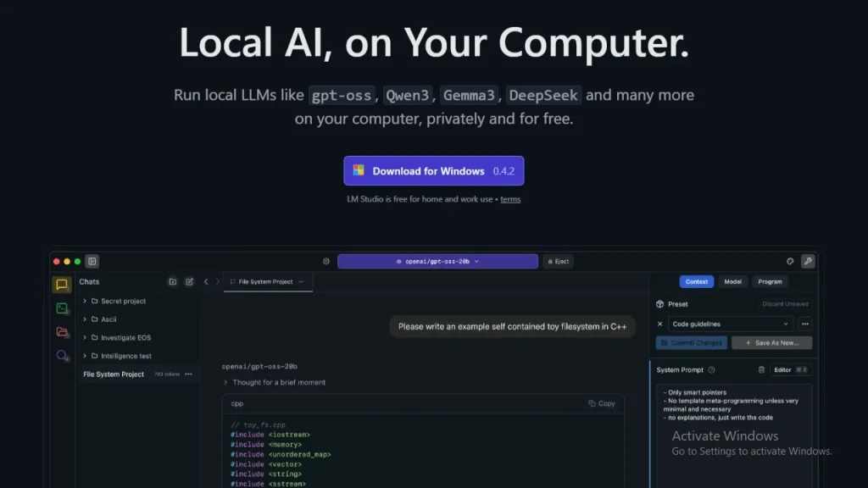Toggle the wrench settings panel icon
Image resolution: width=868 pixels, height=488 pixels.
coord(808,261)
